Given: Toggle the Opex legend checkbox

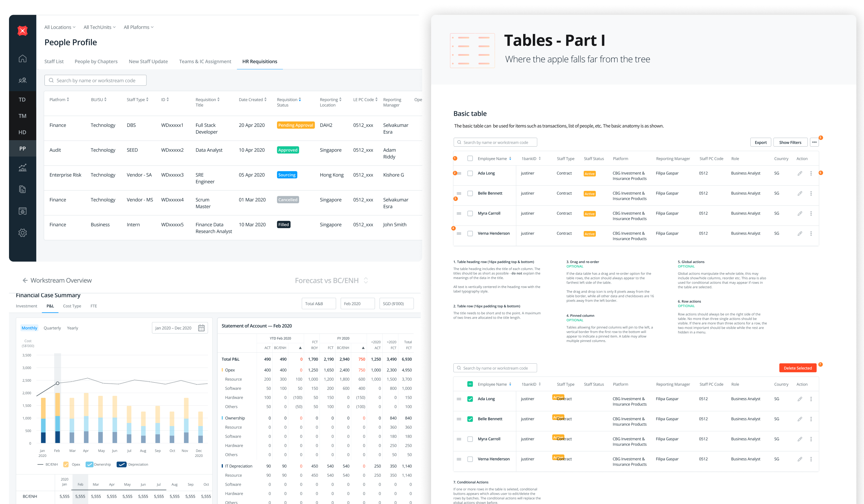Looking at the screenshot, I should pyautogui.click(x=66, y=465).
